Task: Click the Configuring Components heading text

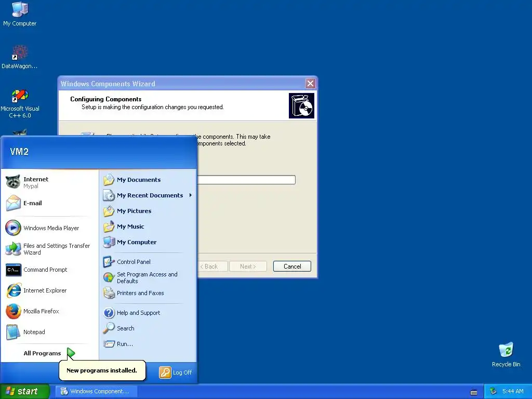Action: click(106, 99)
